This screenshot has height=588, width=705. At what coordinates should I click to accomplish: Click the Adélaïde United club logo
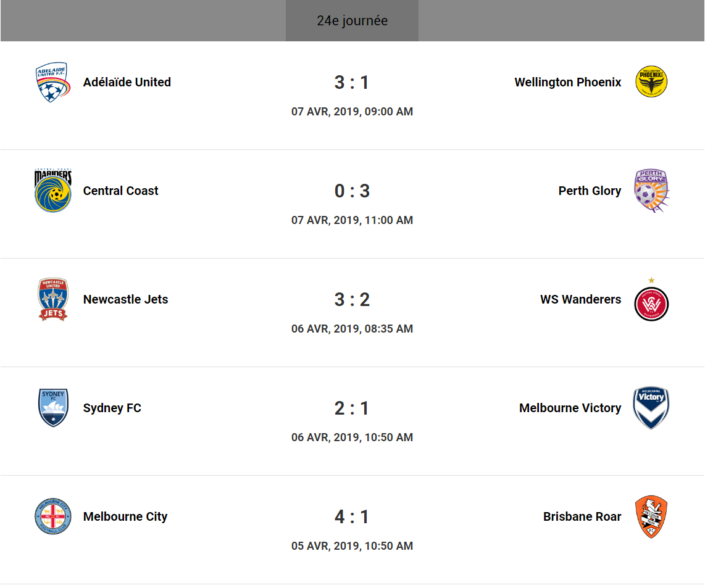(x=52, y=82)
